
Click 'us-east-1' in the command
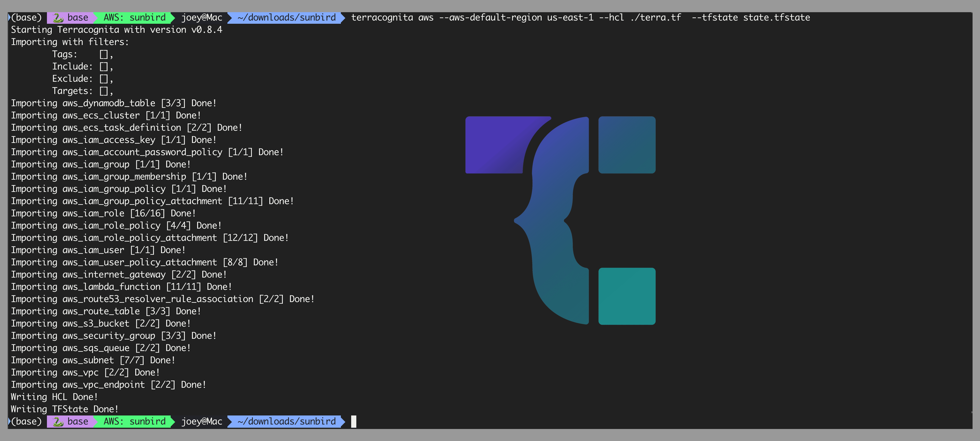pyautogui.click(x=570, y=18)
